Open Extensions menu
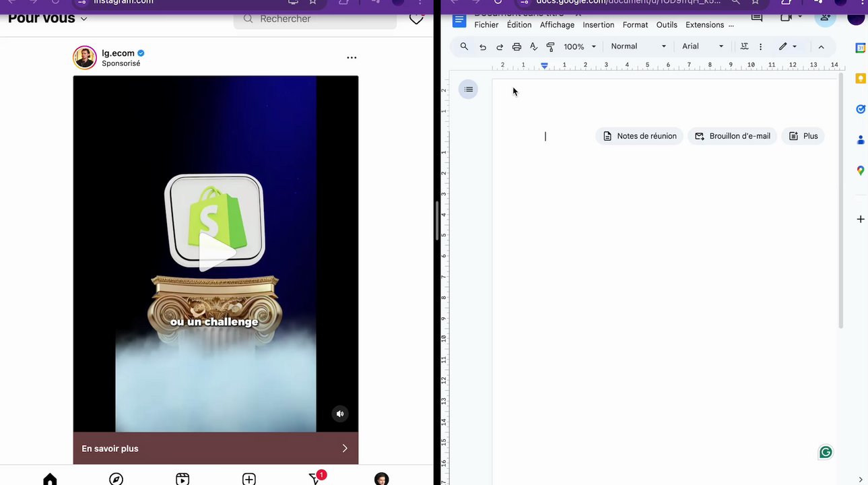The height and width of the screenshot is (485, 868). click(x=704, y=25)
